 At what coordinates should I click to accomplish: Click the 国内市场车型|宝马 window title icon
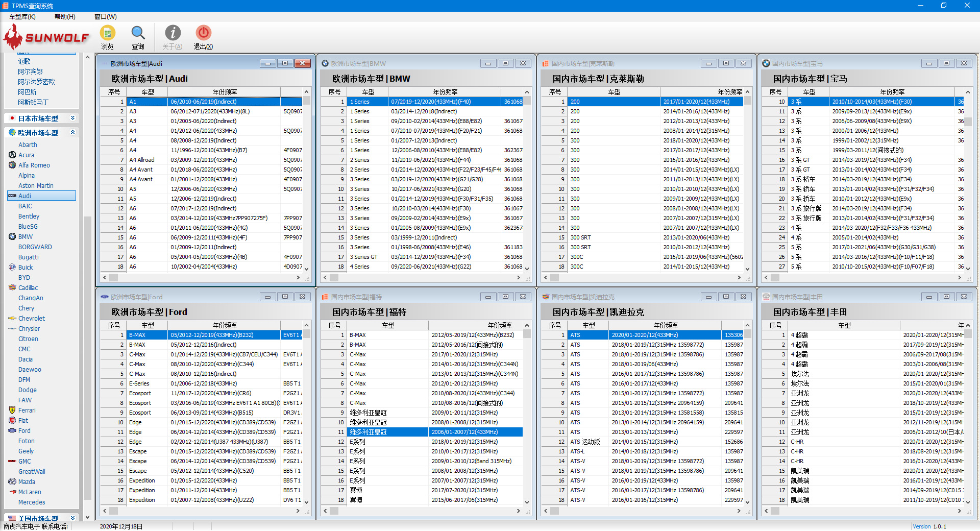[766, 63]
